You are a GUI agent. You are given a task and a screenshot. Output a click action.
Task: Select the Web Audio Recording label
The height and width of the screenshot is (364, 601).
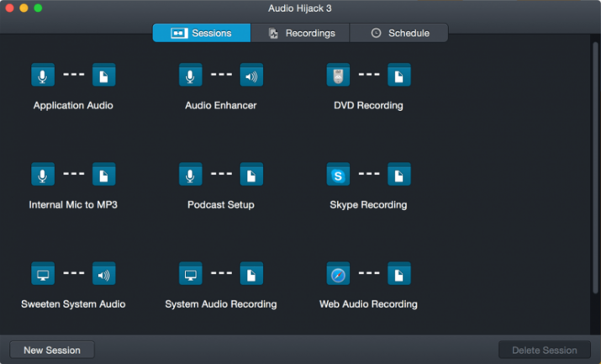pyautogui.click(x=368, y=304)
